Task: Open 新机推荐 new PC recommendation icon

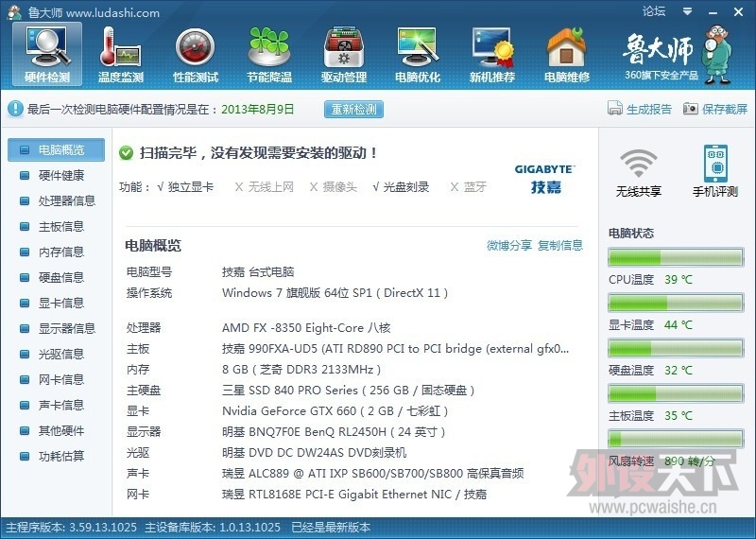Action: 492,55
